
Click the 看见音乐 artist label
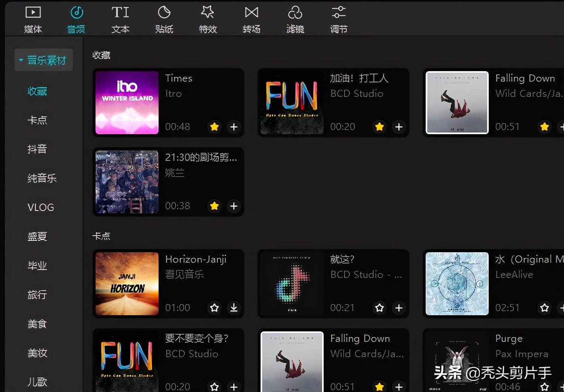(184, 275)
